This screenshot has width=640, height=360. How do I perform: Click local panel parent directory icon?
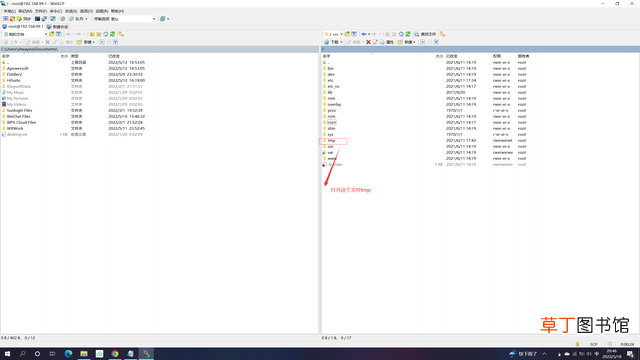pyautogui.click(x=92, y=34)
